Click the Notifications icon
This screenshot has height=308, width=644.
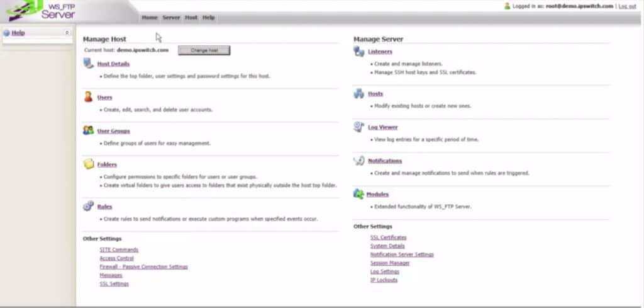358,161
